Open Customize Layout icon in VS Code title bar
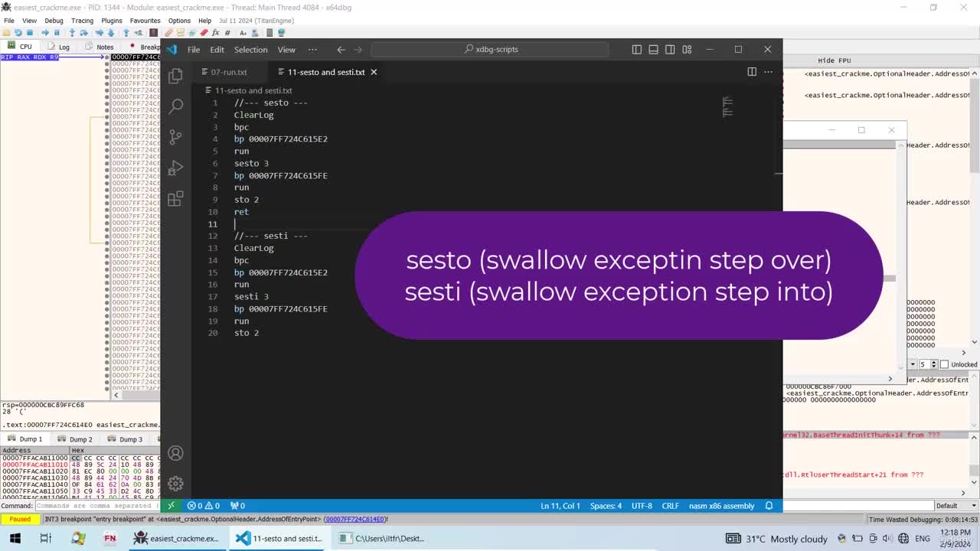 pos(687,49)
